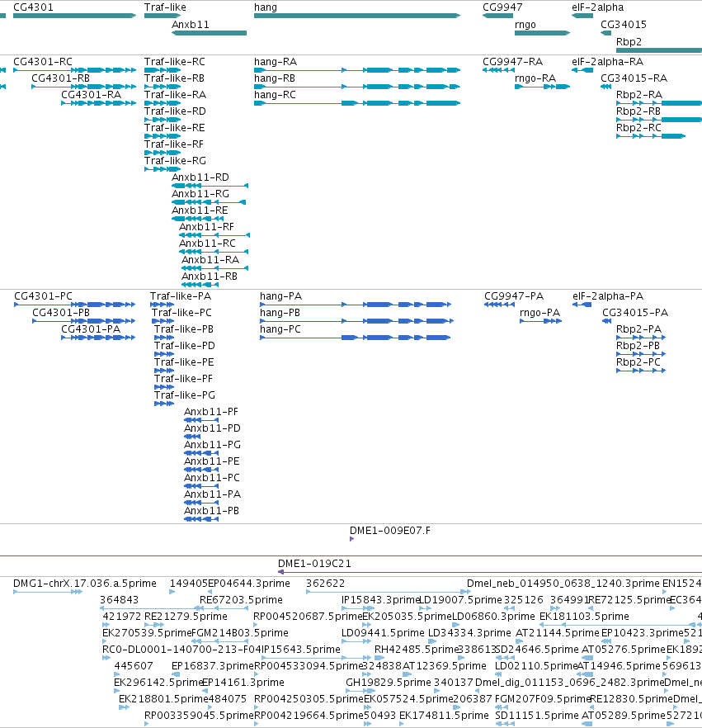Select the DME1-019C21 feature label
The height and width of the screenshot is (728, 702).
tap(314, 564)
